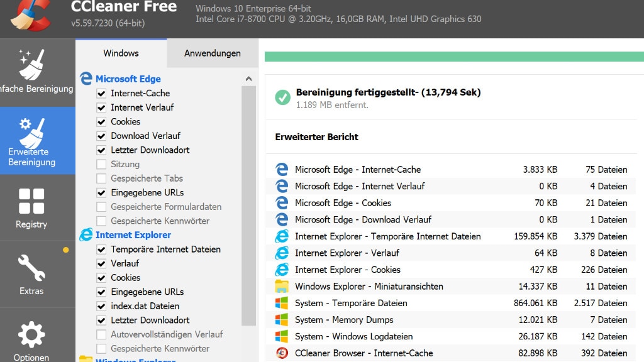This screenshot has height=362, width=644.
Task: Click the Windows logo beside System - Memory Dumps
Action: coord(282,319)
